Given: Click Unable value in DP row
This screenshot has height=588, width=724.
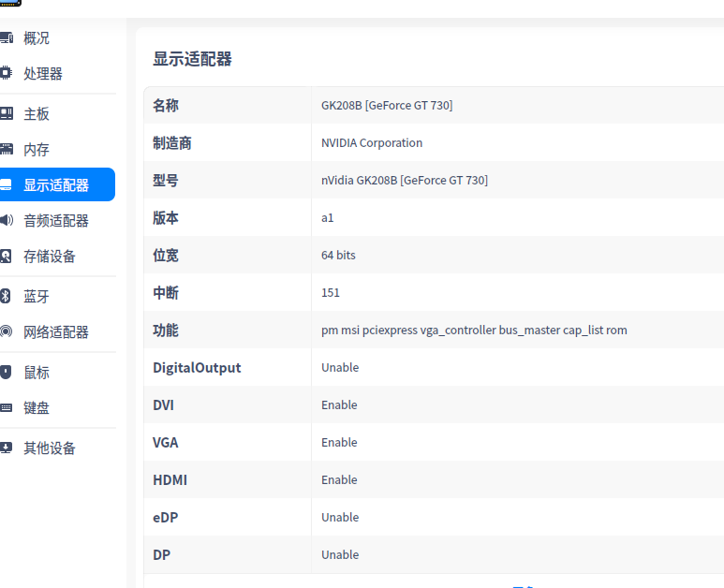Looking at the screenshot, I should [x=340, y=554].
